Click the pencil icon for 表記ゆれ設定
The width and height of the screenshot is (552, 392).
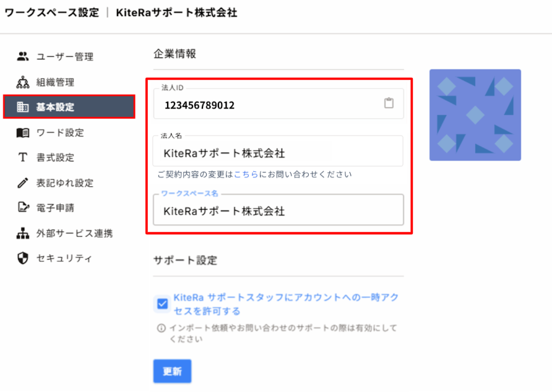[23, 183]
